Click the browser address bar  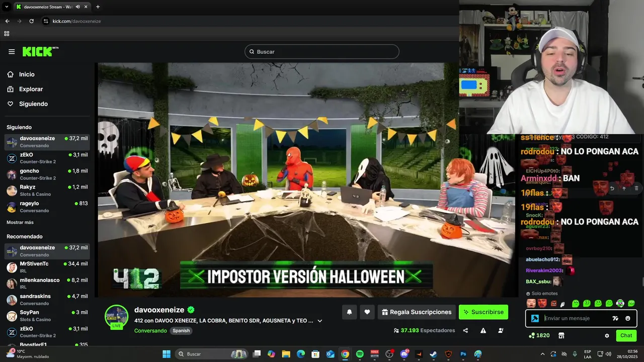[x=249, y=21]
